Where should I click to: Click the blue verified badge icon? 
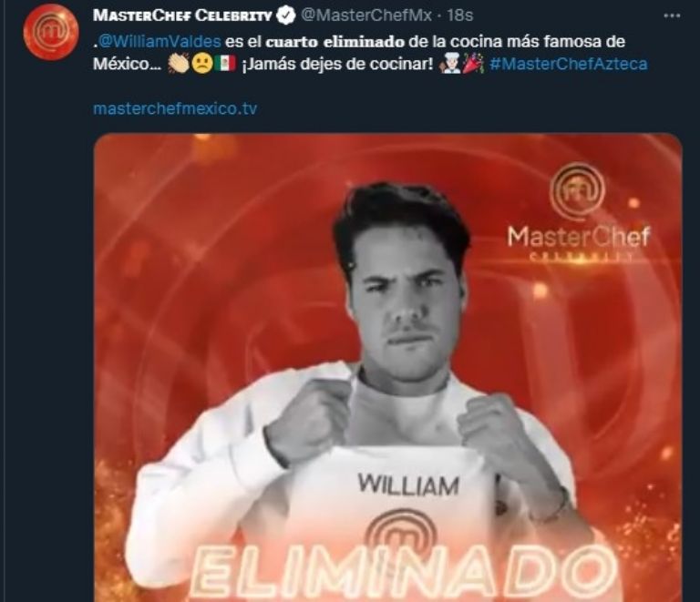(285, 15)
